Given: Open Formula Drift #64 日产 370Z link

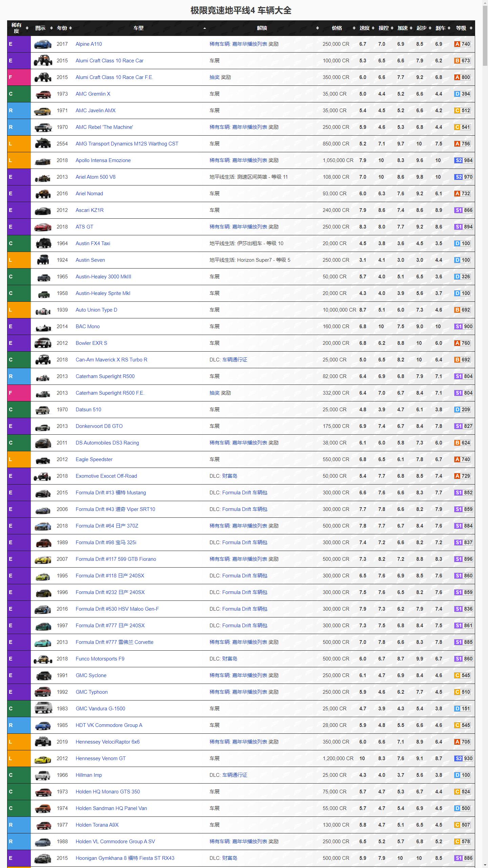Looking at the screenshot, I should click(x=107, y=526).
